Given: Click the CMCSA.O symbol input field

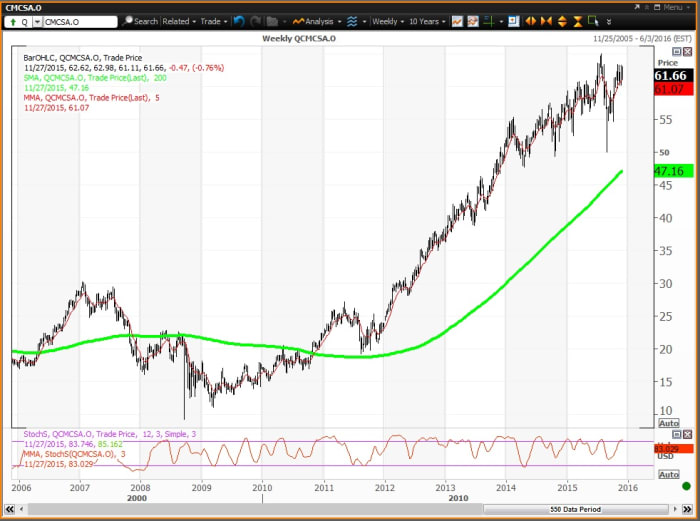Looking at the screenshot, I should 77,21.
